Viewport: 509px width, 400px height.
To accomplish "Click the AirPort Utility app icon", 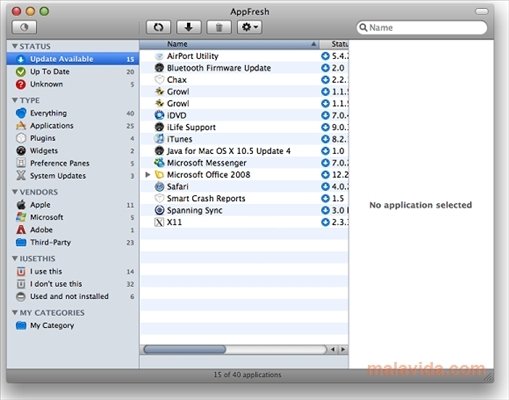I will click(159, 56).
